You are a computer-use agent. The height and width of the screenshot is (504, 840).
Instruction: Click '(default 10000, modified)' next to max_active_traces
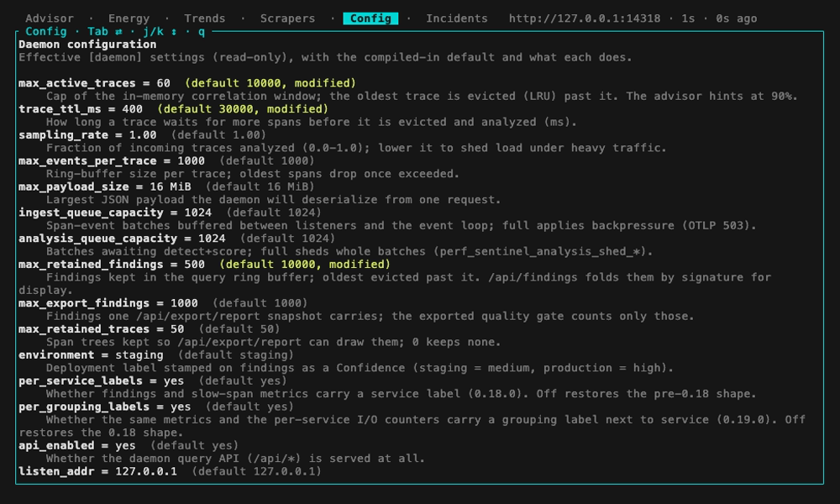pyautogui.click(x=270, y=83)
